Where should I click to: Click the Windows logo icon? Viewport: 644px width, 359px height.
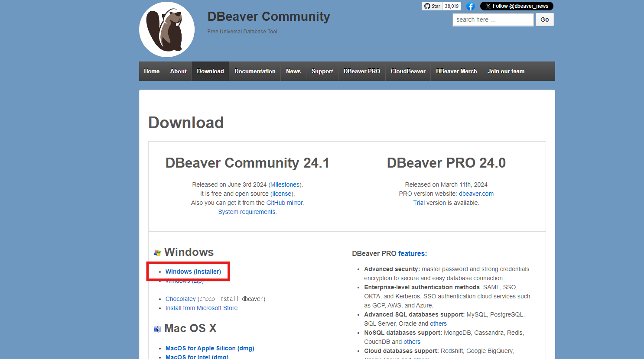click(157, 253)
